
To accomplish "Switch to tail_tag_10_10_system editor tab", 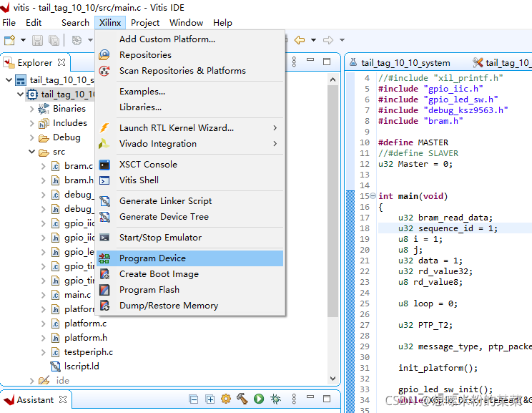I will 400,62.
